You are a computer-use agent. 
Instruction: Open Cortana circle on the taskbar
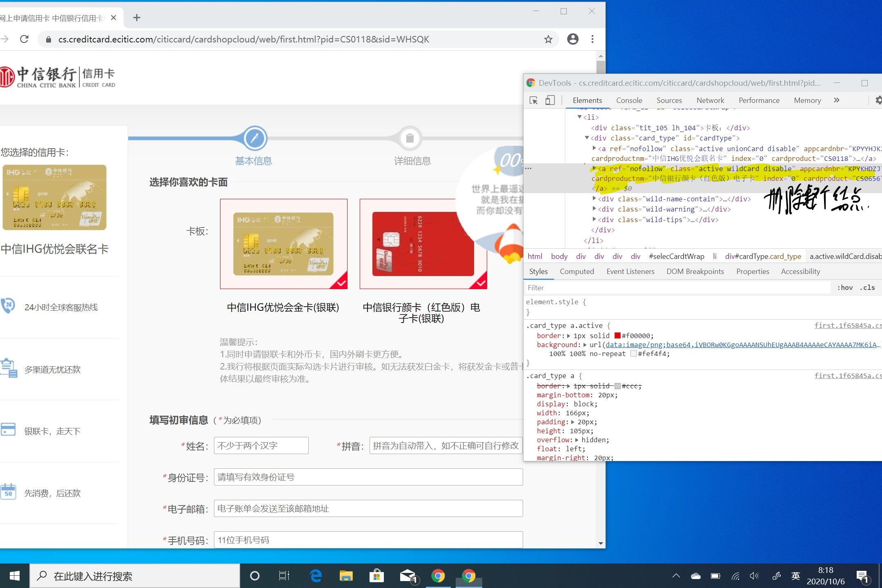pos(254,576)
